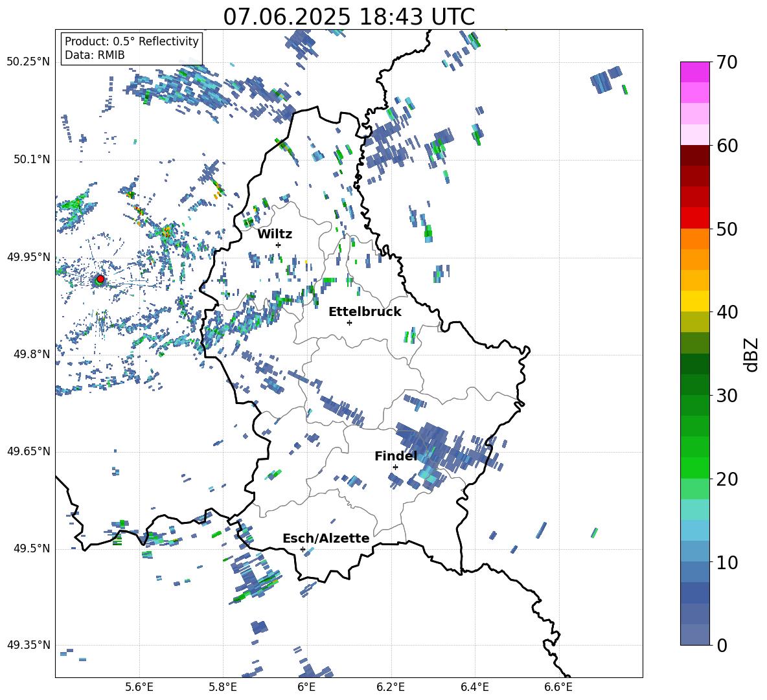
Task: Click the 49.35°N latitude label
Action: (29, 645)
